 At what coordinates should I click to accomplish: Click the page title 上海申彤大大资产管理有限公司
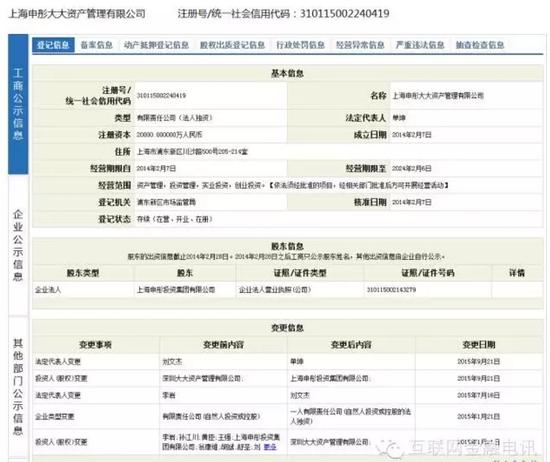(x=77, y=14)
